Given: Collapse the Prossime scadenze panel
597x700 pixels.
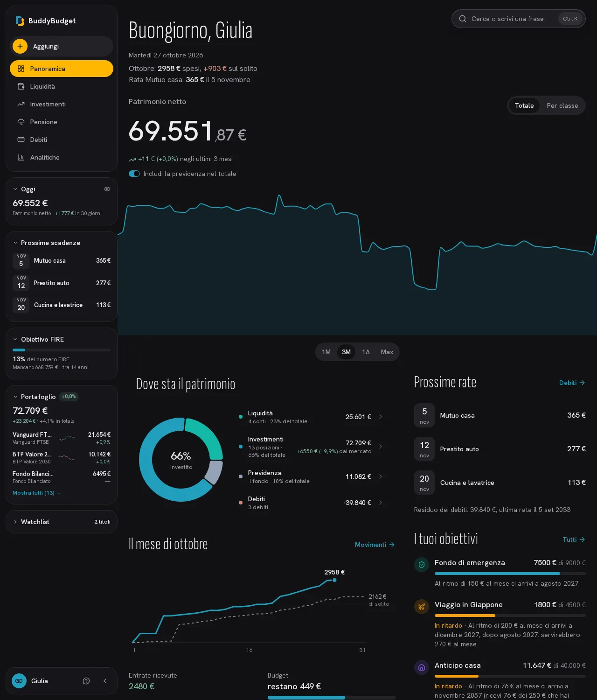Looking at the screenshot, I should pos(15,243).
